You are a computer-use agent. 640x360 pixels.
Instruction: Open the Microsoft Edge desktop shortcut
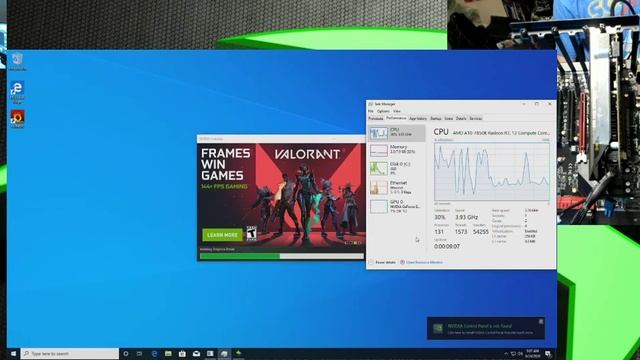(17, 92)
